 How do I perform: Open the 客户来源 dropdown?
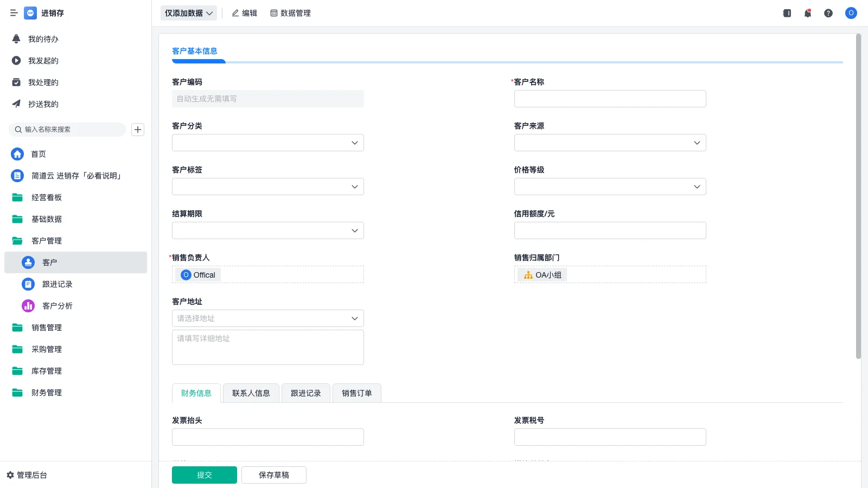point(610,143)
